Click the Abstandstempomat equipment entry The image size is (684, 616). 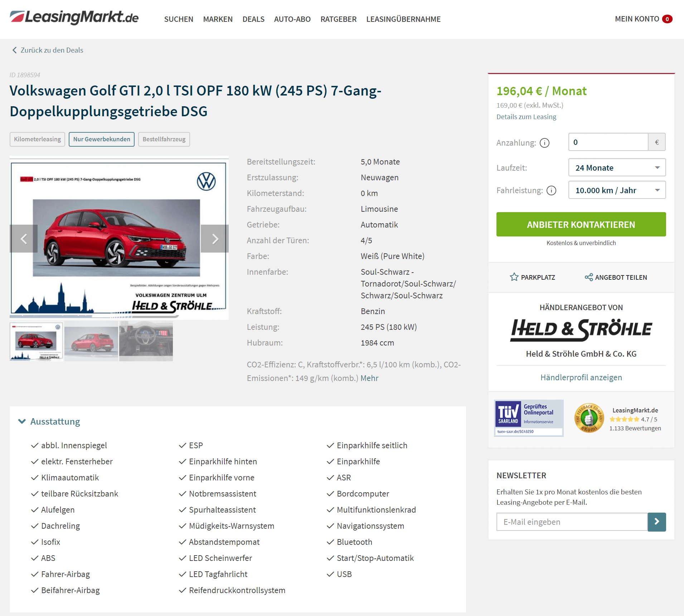[x=224, y=542]
